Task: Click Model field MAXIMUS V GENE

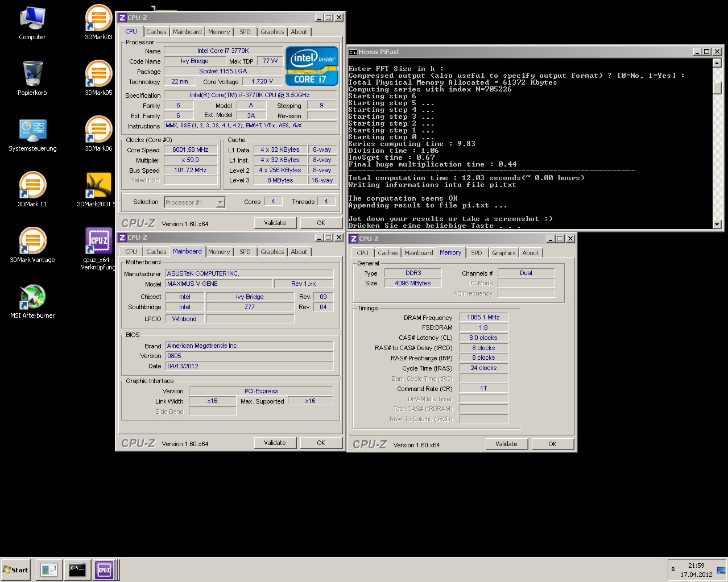Action: pyautogui.click(x=218, y=284)
